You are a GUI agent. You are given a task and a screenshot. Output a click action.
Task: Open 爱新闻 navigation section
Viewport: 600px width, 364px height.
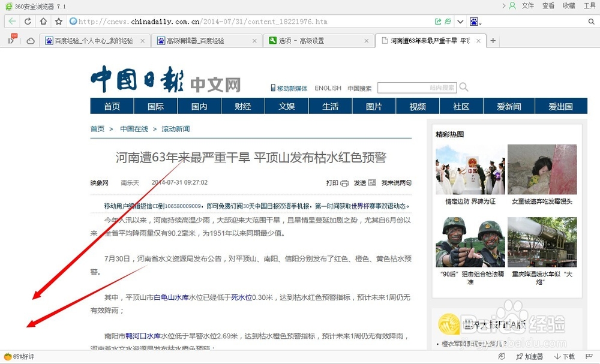pyautogui.click(x=509, y=106)
